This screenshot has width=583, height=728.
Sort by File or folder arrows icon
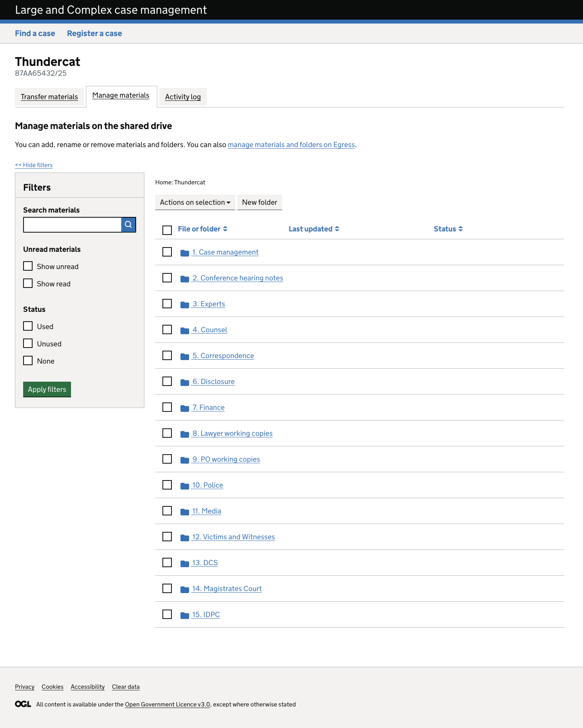pyautogui.click(x=225, y=229)
